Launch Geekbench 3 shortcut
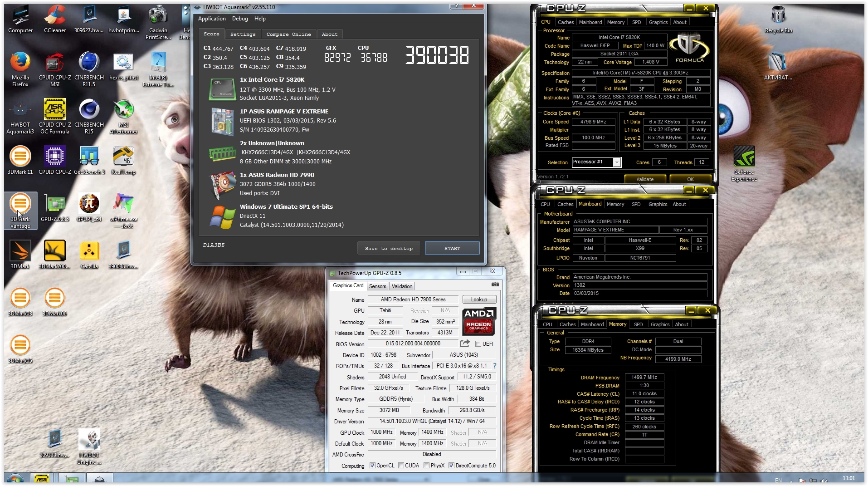The width and height of the screenshot is (868, 486). 89,160
